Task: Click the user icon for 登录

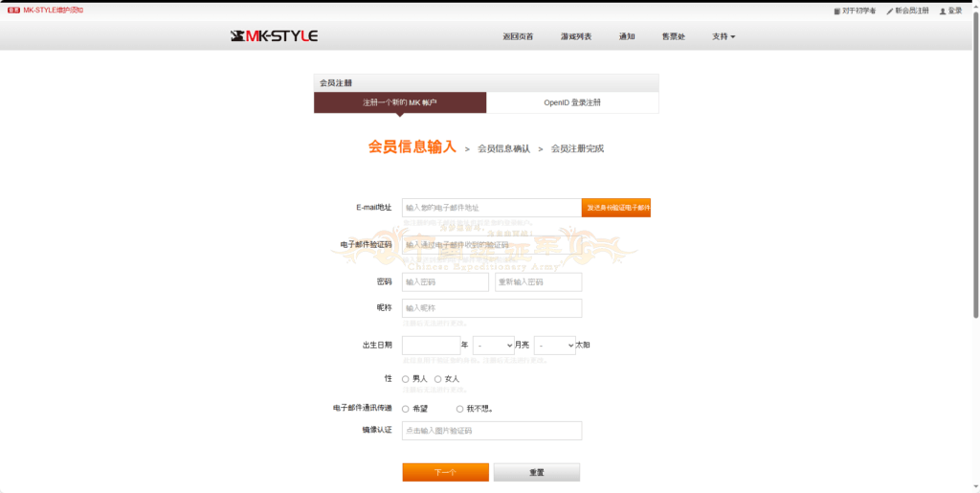Action: pos(943,11)
